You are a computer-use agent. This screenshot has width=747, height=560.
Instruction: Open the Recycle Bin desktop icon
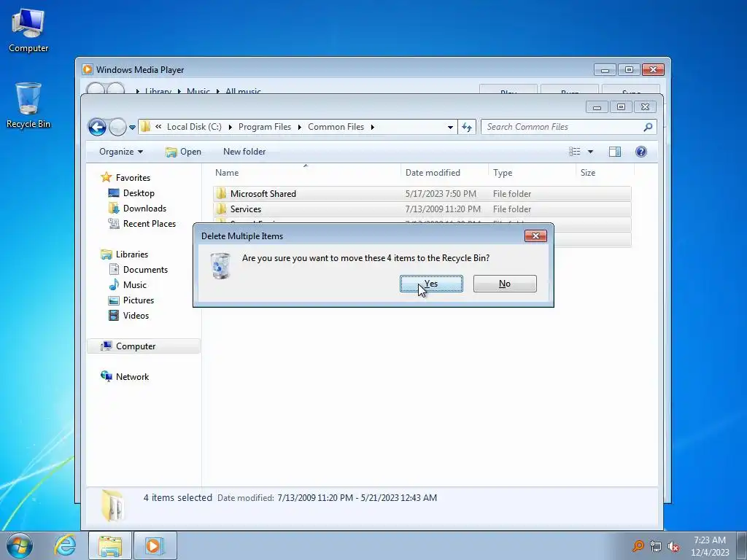click(x=28, y=106)
